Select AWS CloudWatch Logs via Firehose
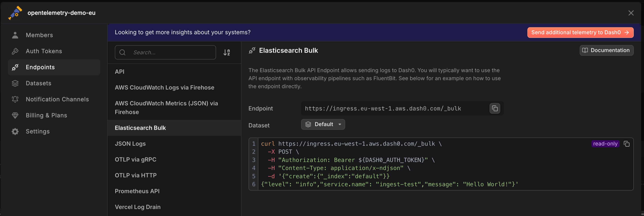Viewport: 644px width, 216px height. [x=174, y=87]
